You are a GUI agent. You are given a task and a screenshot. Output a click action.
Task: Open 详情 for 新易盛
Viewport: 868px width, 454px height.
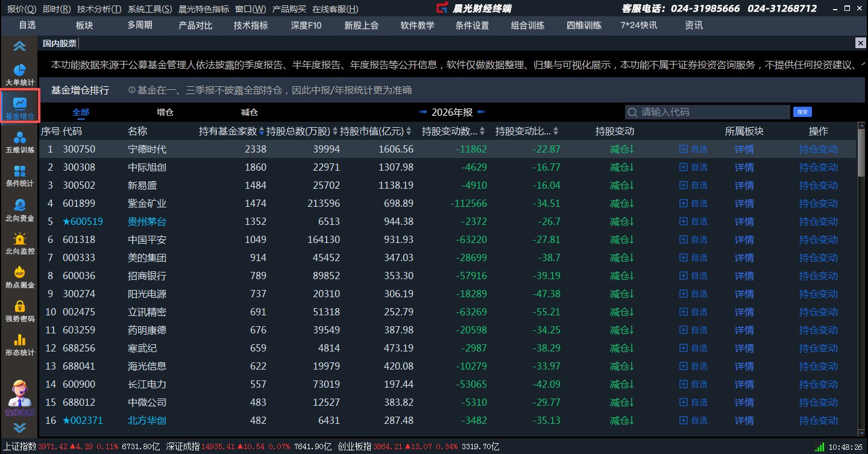click(x=744, y=185)
